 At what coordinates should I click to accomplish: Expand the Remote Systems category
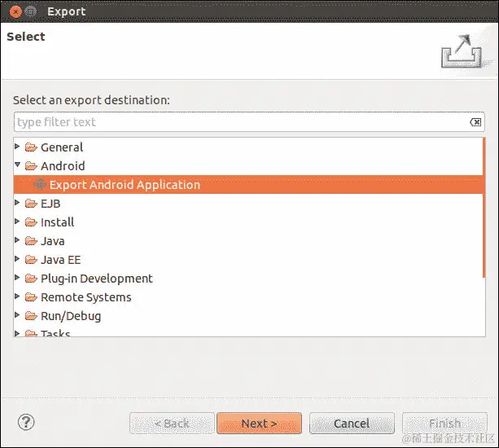18,296
